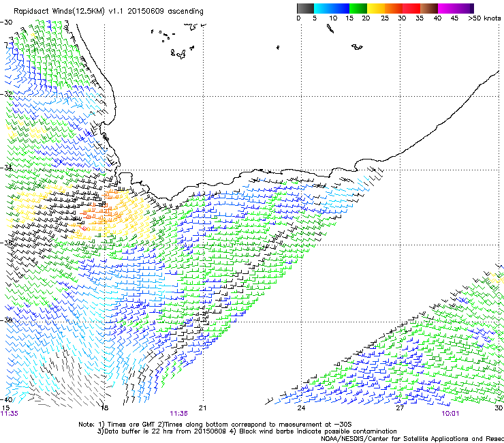Viewport: 504px width, 443px height.
Task: Click the '>50 knots' legend label
Action: pos(484,18)
